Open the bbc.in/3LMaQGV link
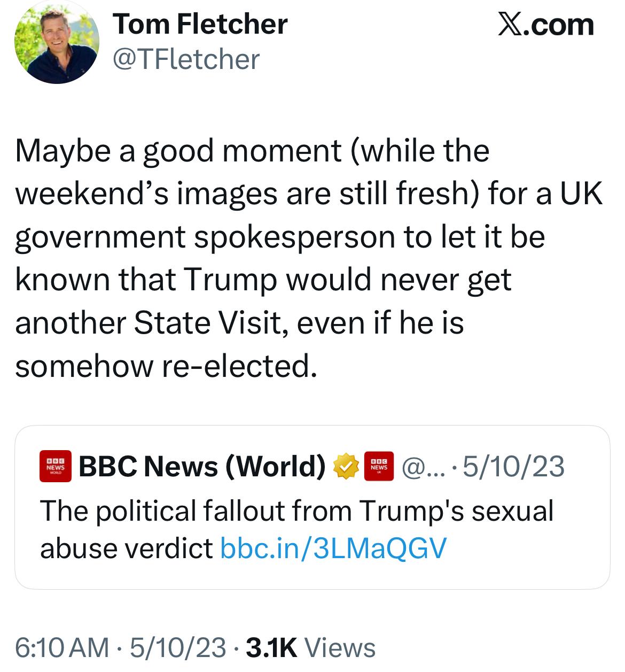This screenshot has height=672, width=625. click(x=333, y=547)
